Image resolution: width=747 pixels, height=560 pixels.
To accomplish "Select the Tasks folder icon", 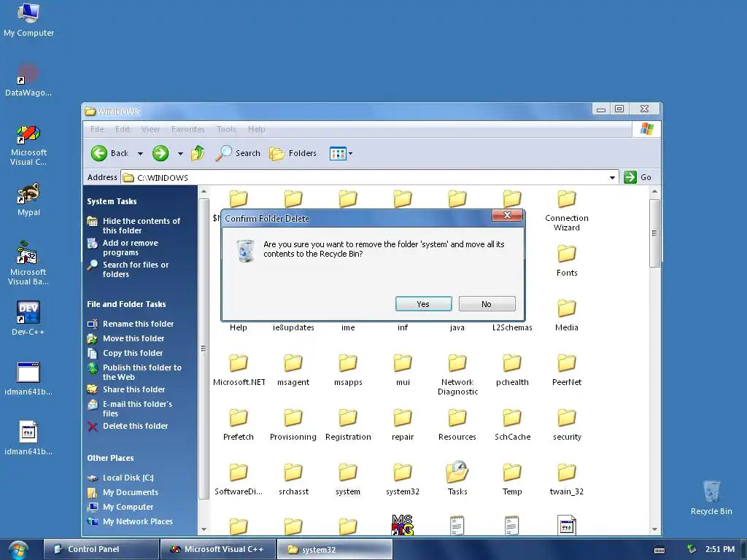I will click(457, 472).
